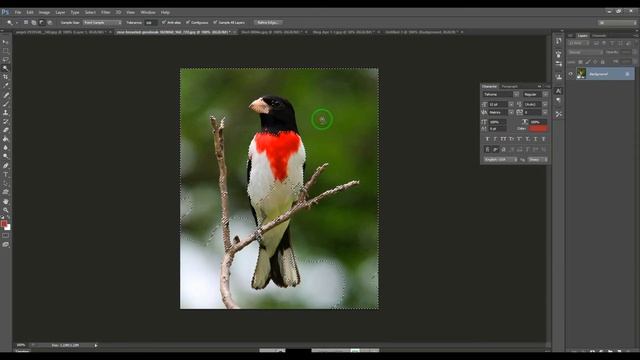Select the Path Selection tool
This screenshot has width=640, height=360.
(x=5, y=183)
